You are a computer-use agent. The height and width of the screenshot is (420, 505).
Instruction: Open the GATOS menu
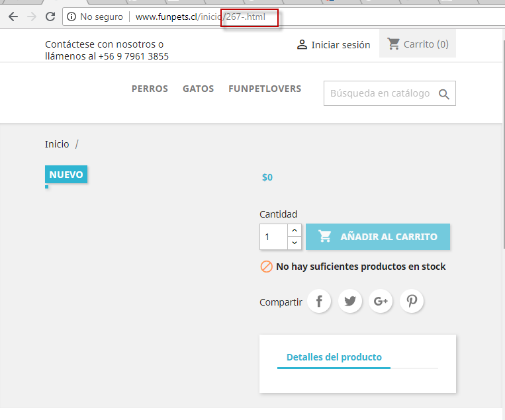point(198,89)
